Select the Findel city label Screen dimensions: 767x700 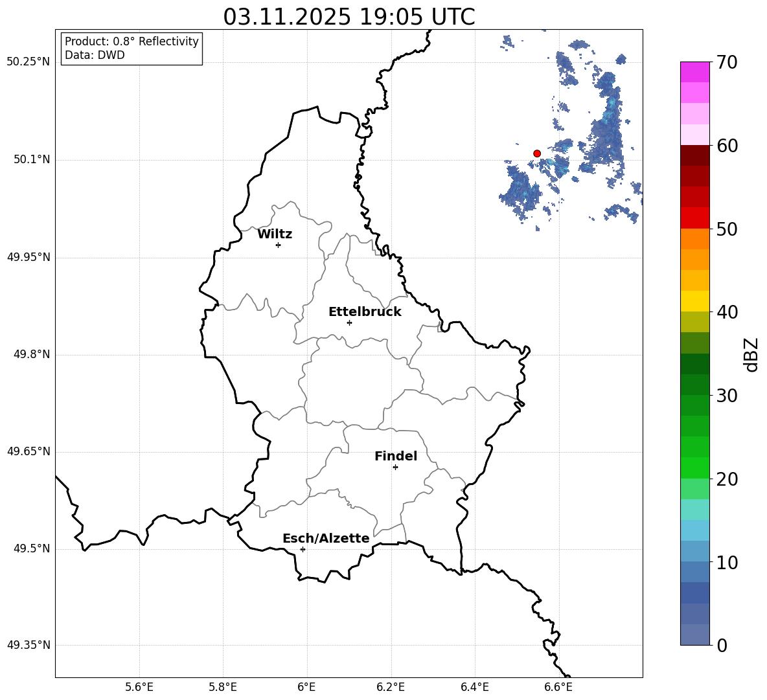pos(396,456)
